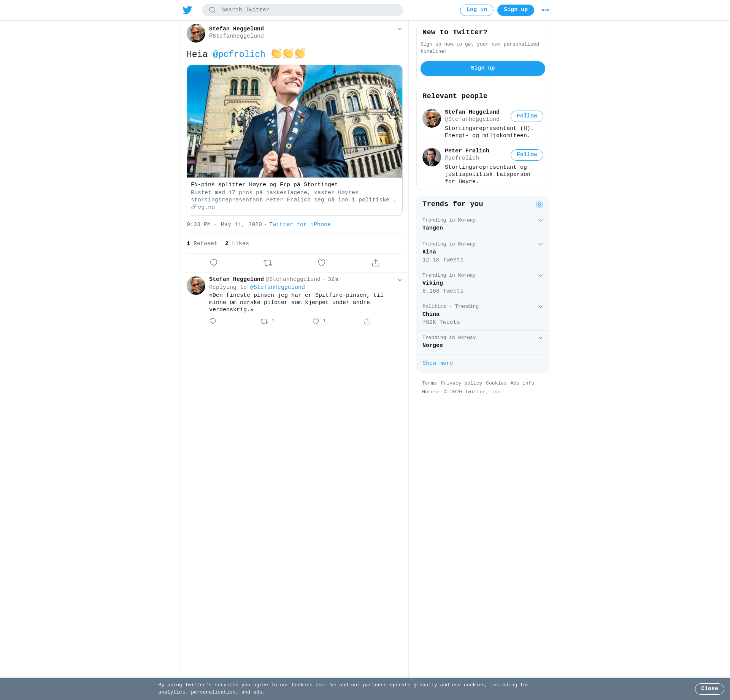Open the three-dot more menu in header
The width and height of the screenshot is (730, 700).
coord(546,10)
